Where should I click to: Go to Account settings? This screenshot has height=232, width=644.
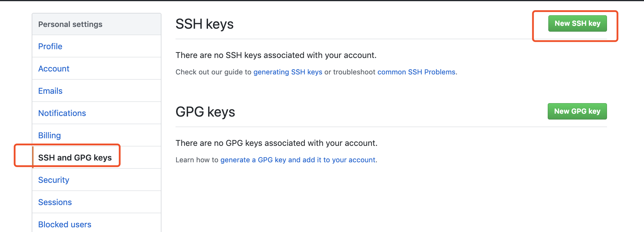coord(54,69)
